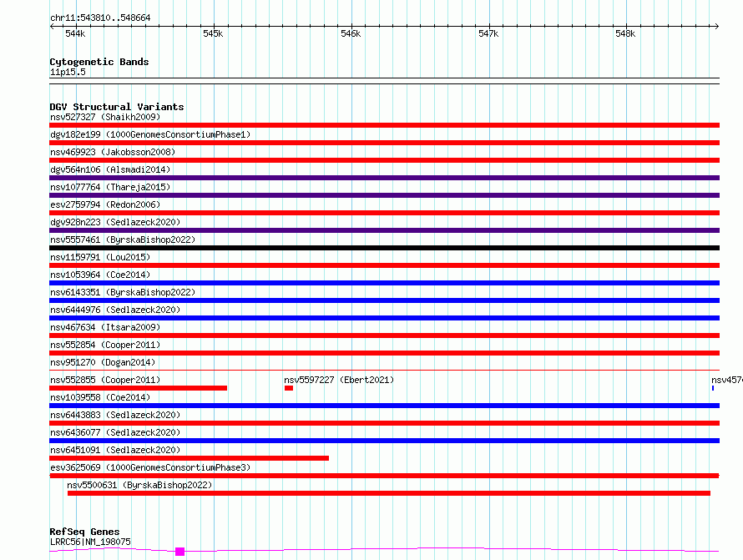This screenshot has height=560, width=743.
Task: Click the thin nsv951270 (Dogan2014) variant line
Action: click(x=384, y=371)
